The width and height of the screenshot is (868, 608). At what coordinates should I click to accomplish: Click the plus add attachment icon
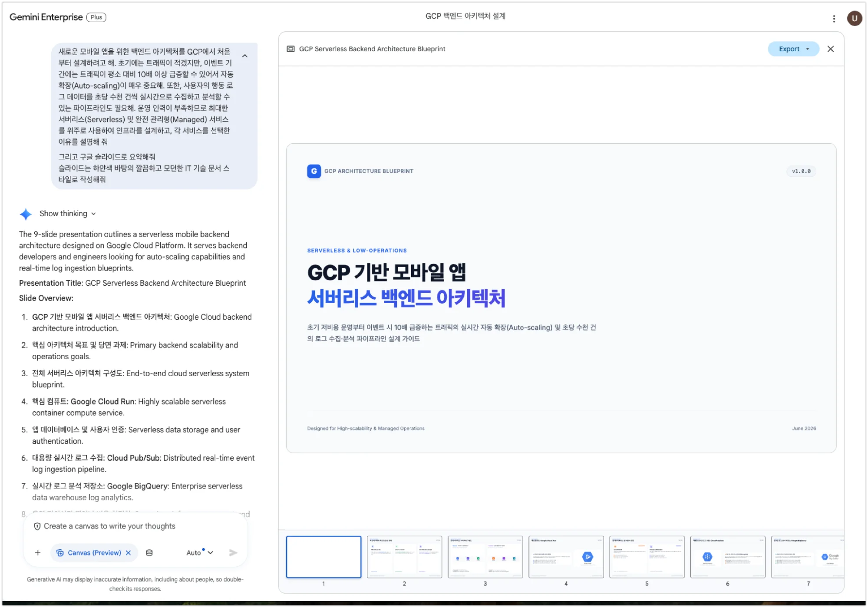coord(38,552)
